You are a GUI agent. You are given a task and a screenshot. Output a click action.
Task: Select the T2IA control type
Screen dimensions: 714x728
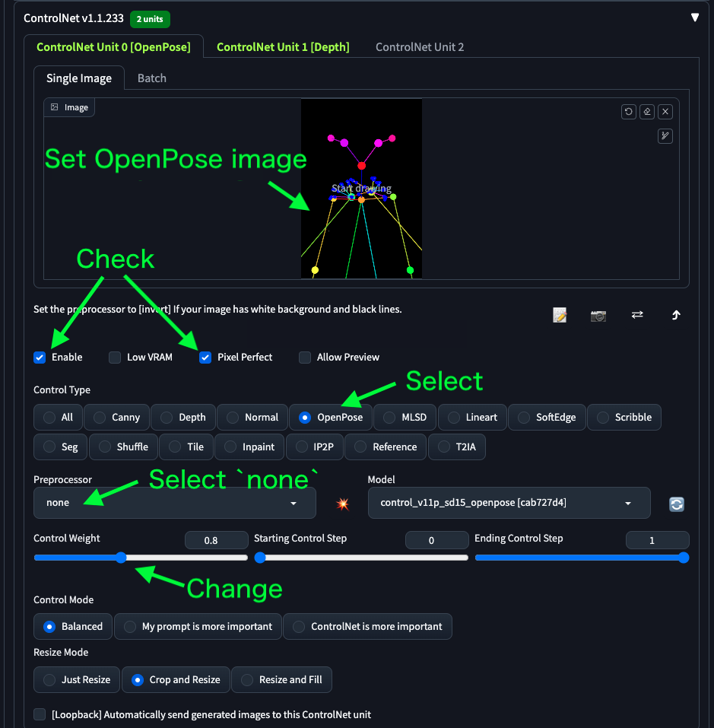tap(457, 447)
